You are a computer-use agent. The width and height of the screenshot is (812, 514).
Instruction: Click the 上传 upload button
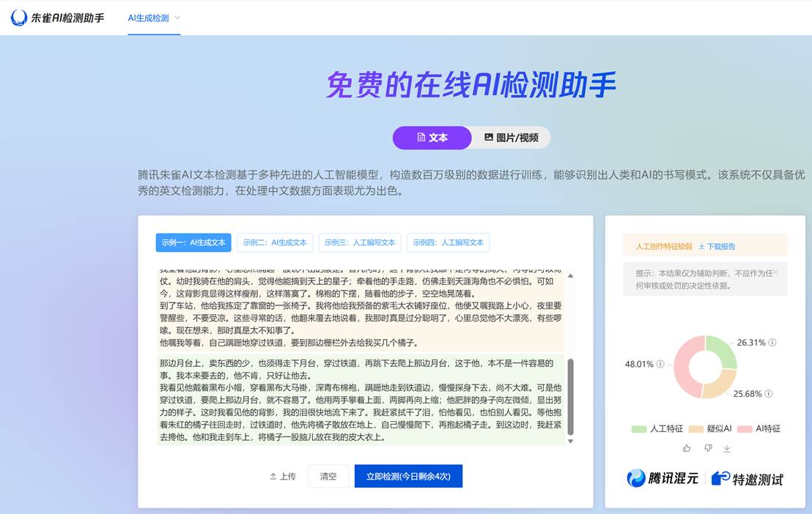point(283,476)
